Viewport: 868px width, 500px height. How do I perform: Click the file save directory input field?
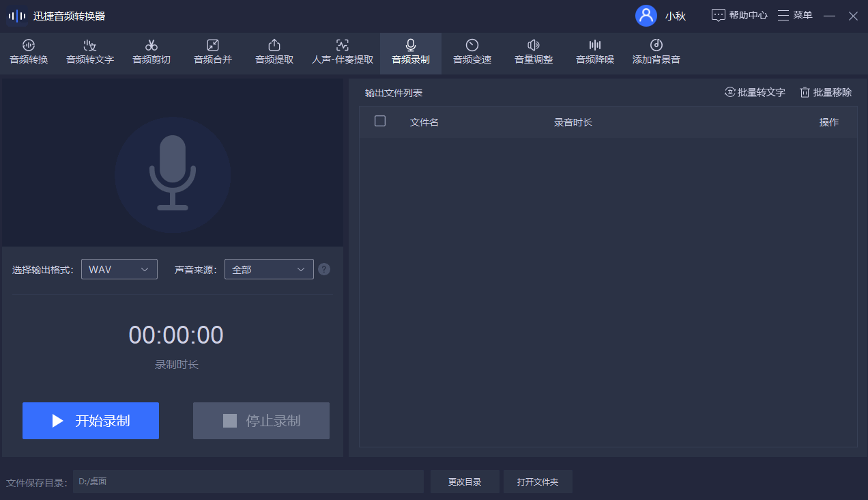249,482
